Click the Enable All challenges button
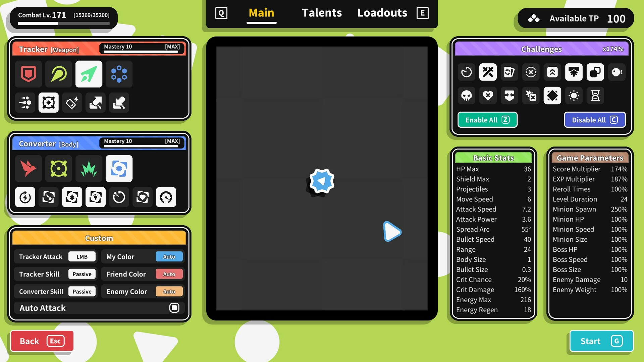Screen dimensions: 644x362 (x=487, y=120)
